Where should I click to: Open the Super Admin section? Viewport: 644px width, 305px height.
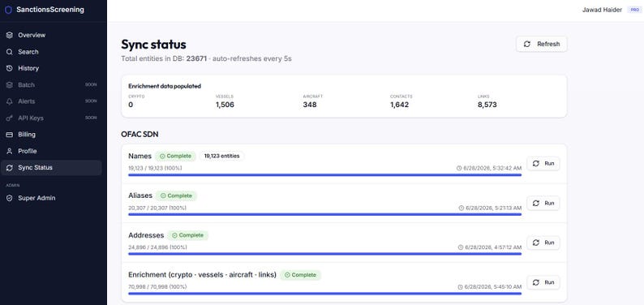51,198
